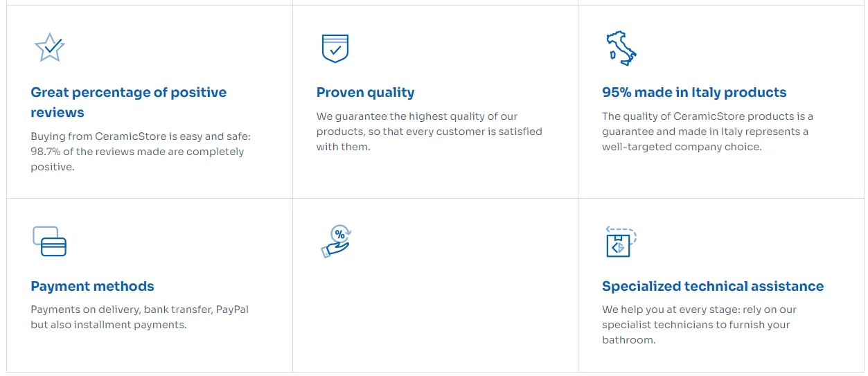Click the Italy map icon

coord(621,48)
